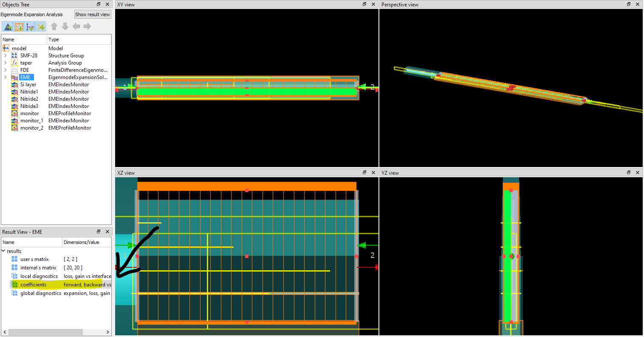The image size is (644, 337).
Task: Click the Name column header in Objects Tree
Action: 24,40
